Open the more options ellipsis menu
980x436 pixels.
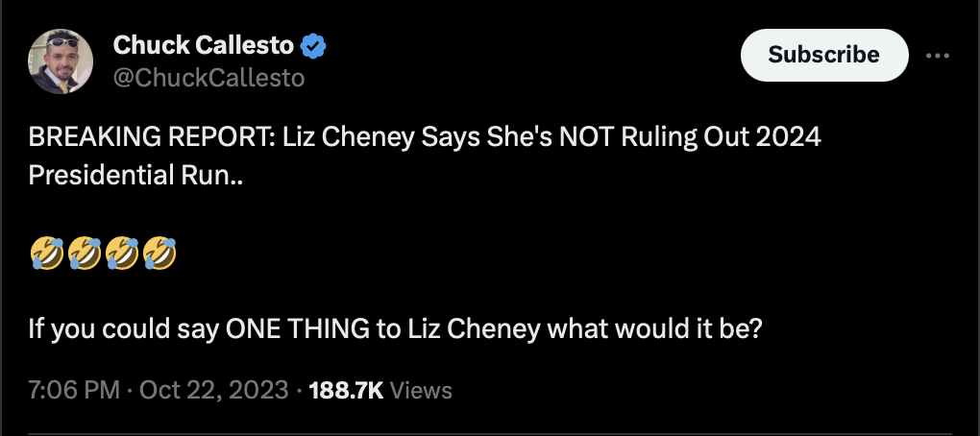pos(937,56)
